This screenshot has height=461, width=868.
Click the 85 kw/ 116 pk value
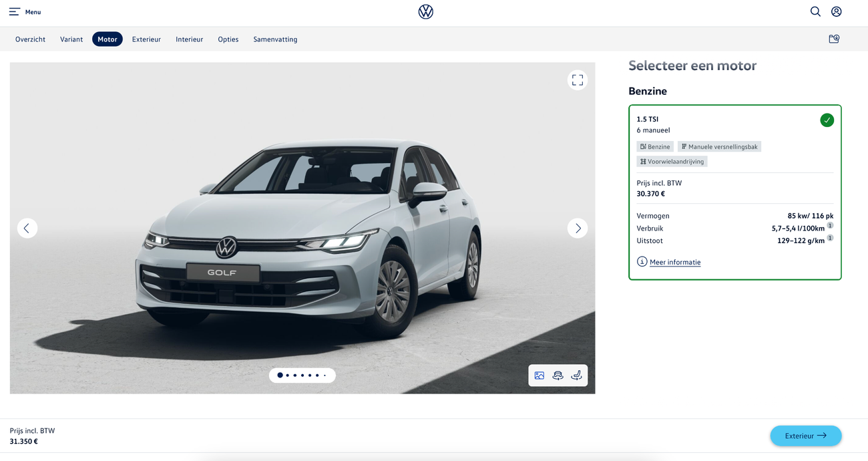tap(811, 216)
